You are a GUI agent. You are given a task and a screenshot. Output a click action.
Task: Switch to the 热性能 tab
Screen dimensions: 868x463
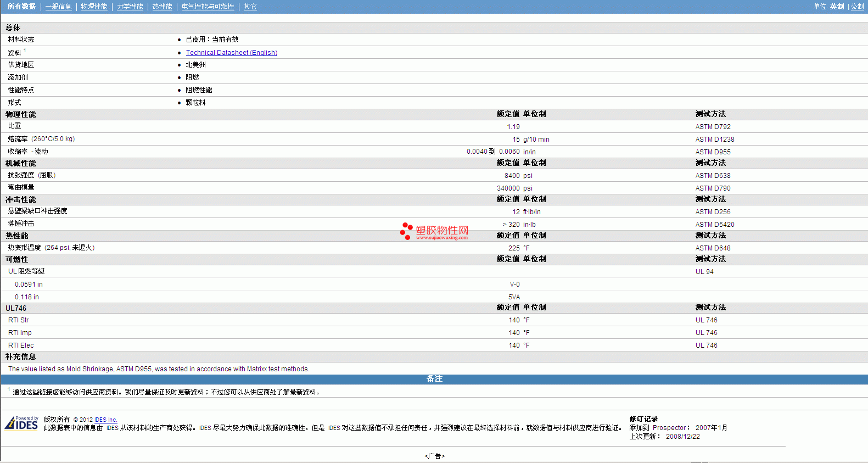pyautogui.click(x=162, y=7)
